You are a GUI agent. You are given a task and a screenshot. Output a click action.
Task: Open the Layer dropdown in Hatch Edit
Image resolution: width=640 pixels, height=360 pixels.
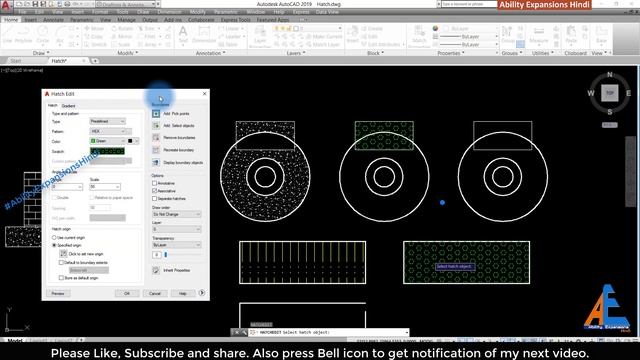point(177,229)
